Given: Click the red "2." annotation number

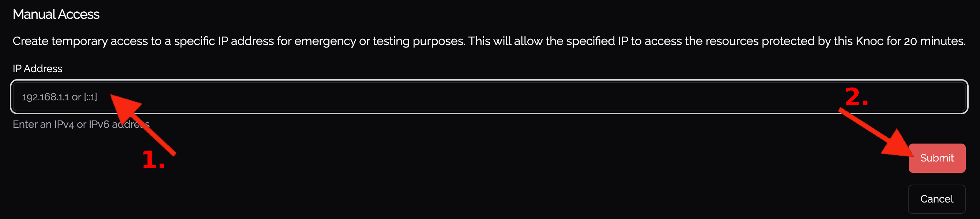Looking at the screenshot, I should pyautogui.click(x=856, y=97).
